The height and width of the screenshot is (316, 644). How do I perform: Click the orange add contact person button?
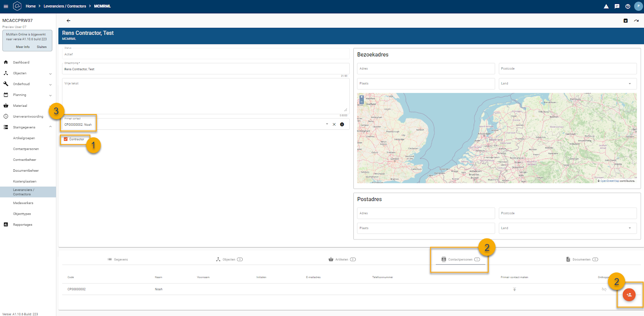[629, 295]
